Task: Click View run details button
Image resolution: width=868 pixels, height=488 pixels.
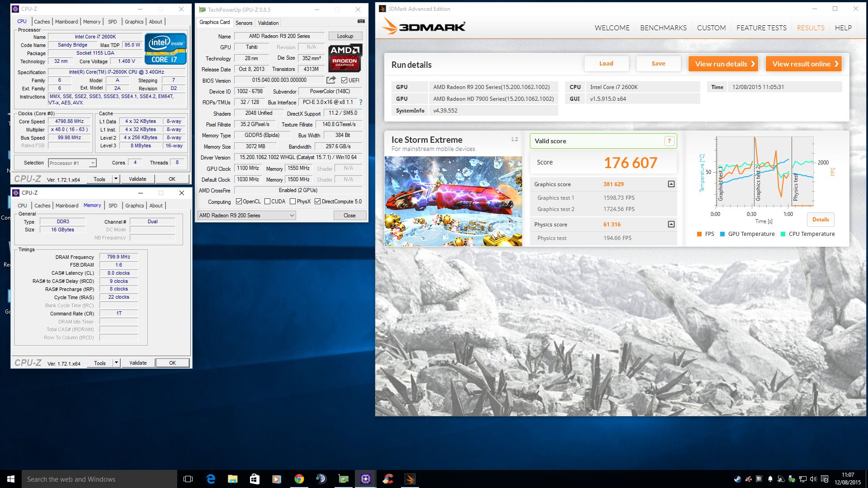Action: tap(723, 64)
